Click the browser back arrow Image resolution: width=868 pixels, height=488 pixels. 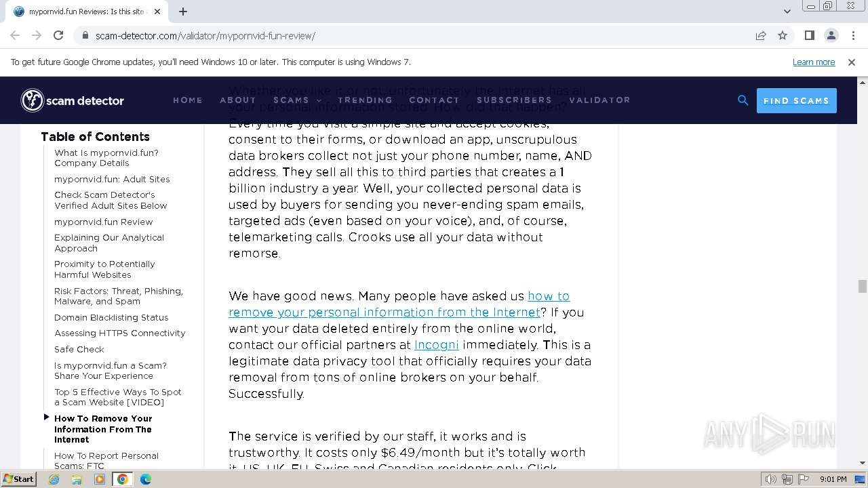point(15,35)
